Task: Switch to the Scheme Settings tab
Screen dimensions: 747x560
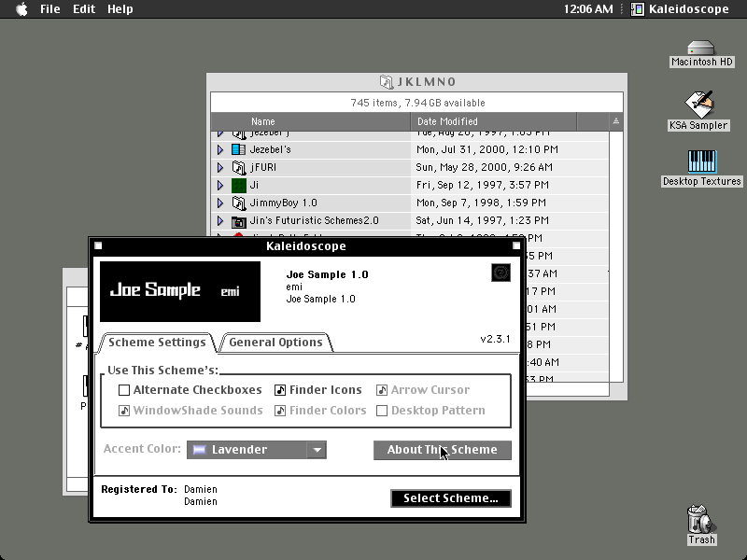Action: 157,343
